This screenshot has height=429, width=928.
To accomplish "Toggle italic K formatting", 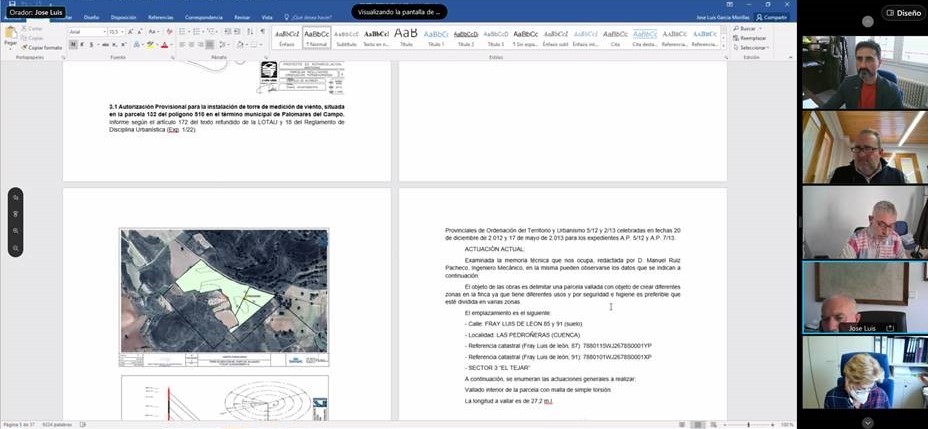I will click(x=82, y=45).
